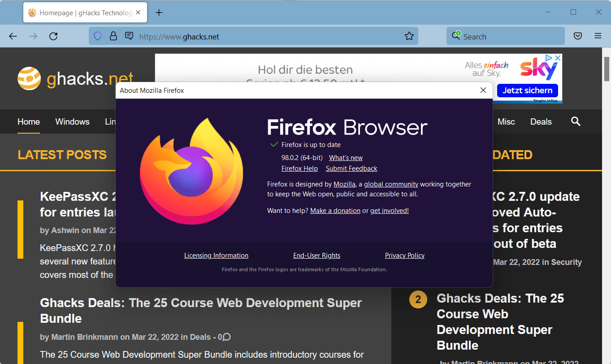Close the Sky ad with the X
Viewport: 611px width, 364px height.
(x=558, y=58)
